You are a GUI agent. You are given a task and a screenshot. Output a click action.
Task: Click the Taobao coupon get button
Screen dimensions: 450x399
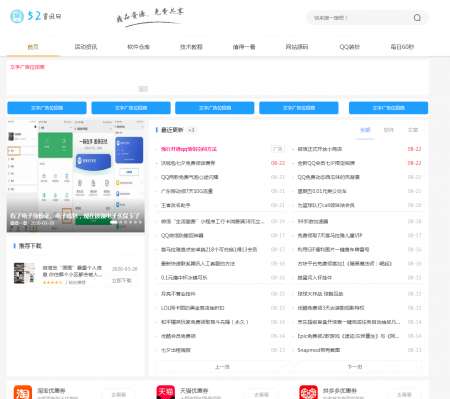click(x=119, y=394)
